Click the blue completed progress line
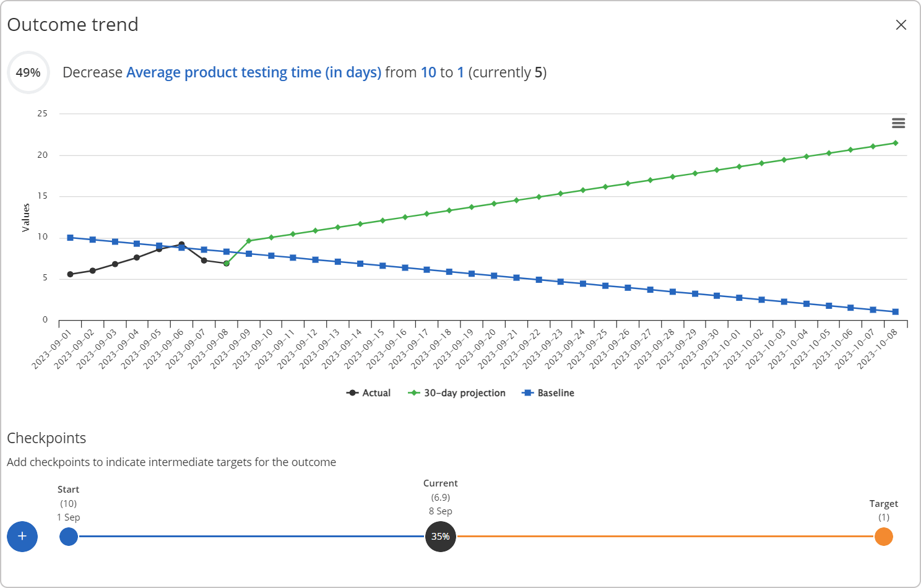 248,536
